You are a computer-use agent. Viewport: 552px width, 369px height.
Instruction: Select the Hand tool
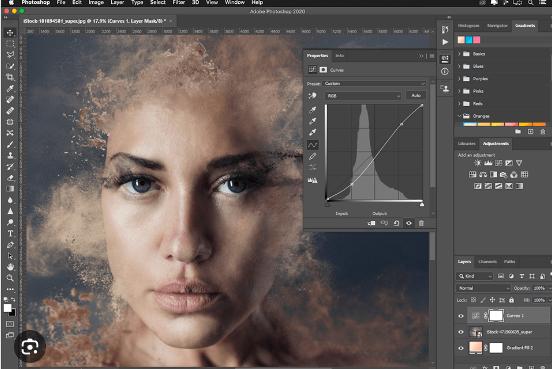10,267
